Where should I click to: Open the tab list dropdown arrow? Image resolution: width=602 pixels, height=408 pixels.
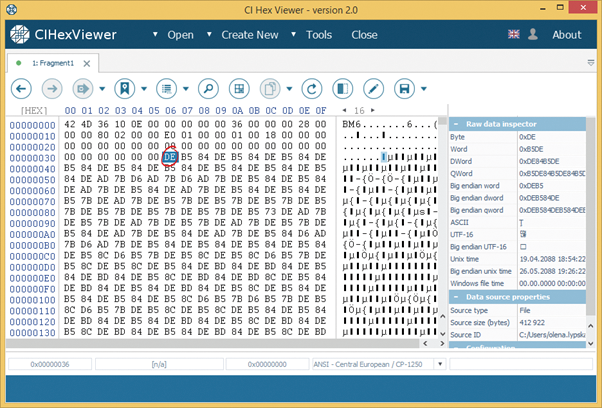pos(591,63)
